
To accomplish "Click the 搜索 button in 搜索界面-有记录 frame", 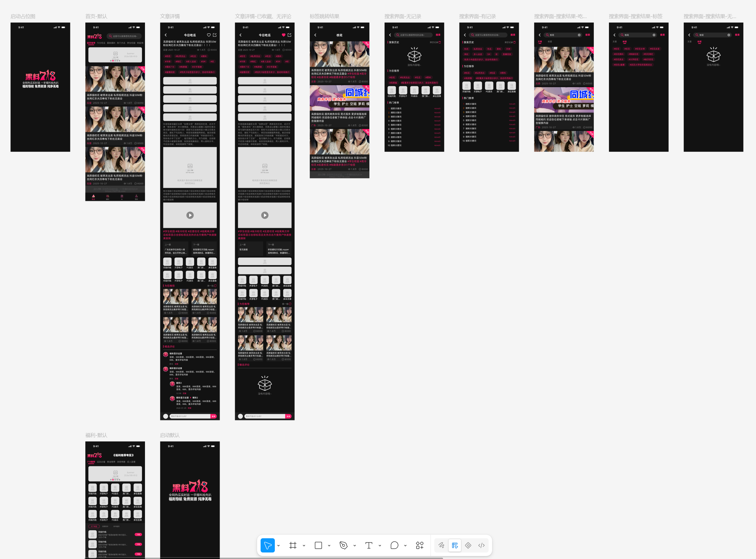I will point(513,35).
